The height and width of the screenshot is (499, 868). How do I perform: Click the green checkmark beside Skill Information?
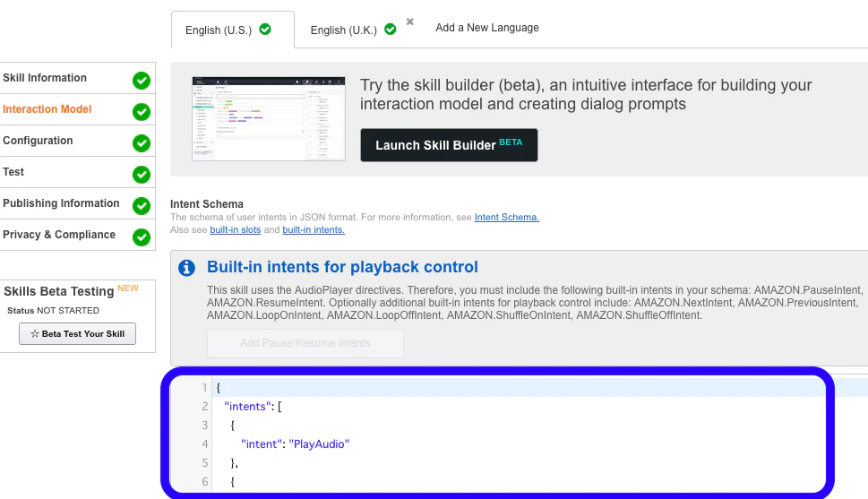[142, 81]
